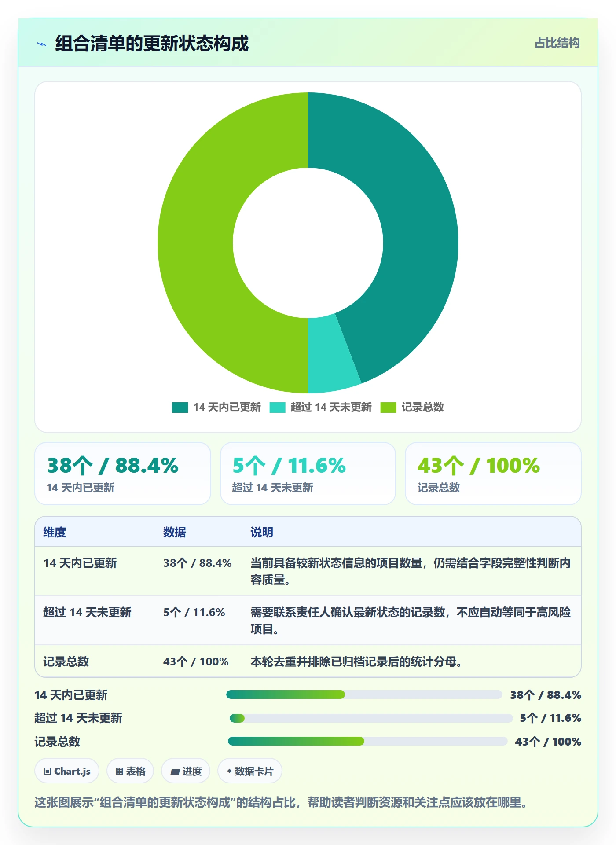Open the 5个 / 11.6% data card
This screenshot has height=845, width=616.
[x=308, y=474]
